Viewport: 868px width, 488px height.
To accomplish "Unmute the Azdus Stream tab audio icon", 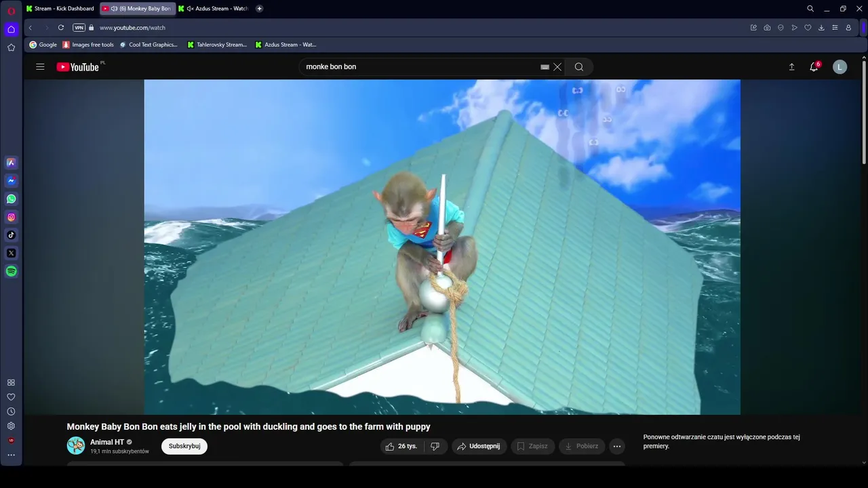I will pyautogui.click(x=190, y=9).
